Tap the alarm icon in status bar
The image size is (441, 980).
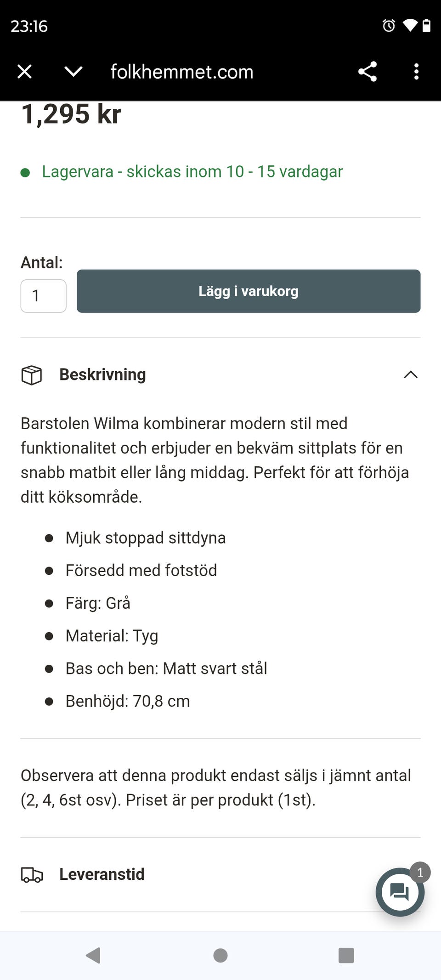pyautogui.click(x=389, y=26)
